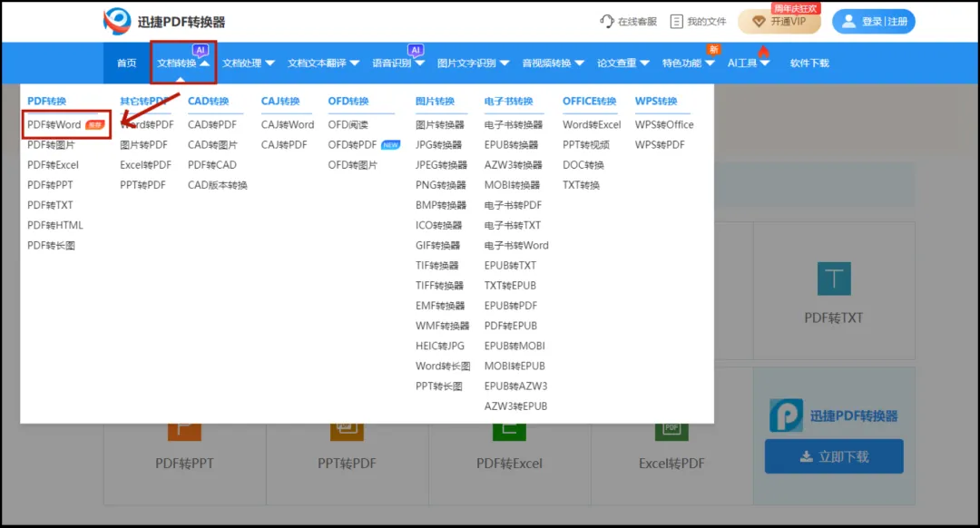Expand the 论文查重 dropdown
Viewport: 980px width, 528px height.
click(x=623, y=64)
